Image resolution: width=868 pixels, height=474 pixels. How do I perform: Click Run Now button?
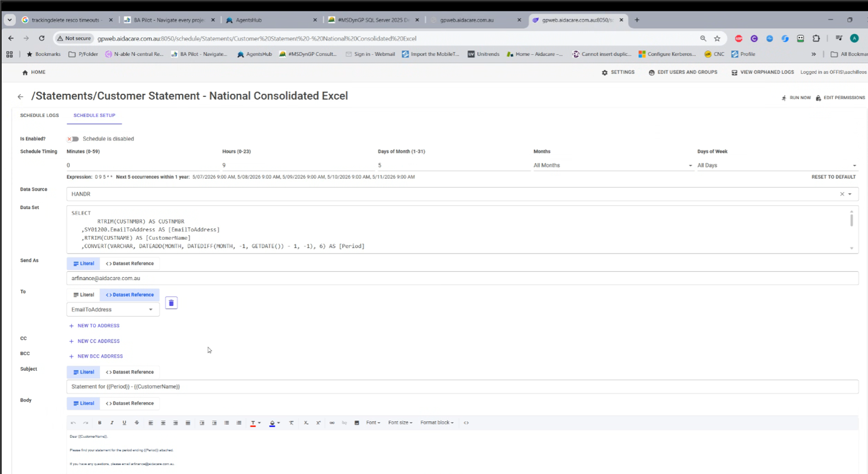(x=796, y=98)
